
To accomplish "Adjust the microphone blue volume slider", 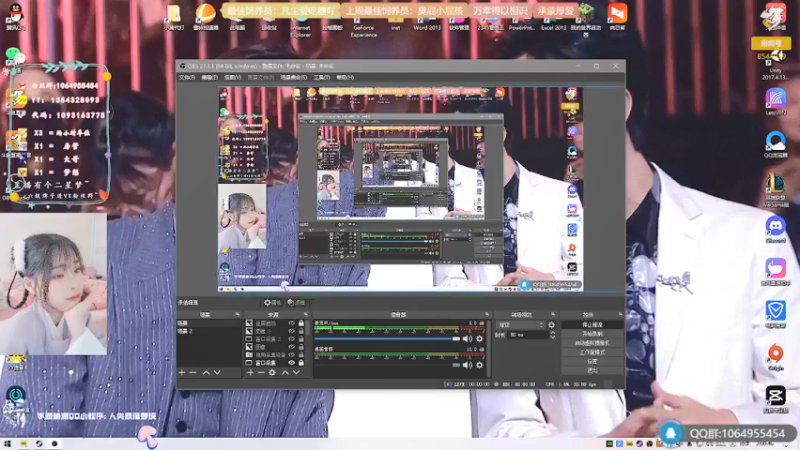I will (387, 339).
